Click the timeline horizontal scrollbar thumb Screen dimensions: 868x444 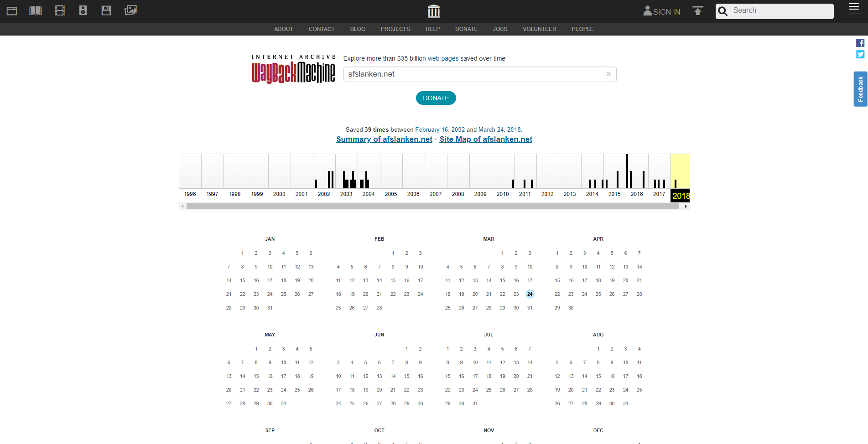point(432,207)
